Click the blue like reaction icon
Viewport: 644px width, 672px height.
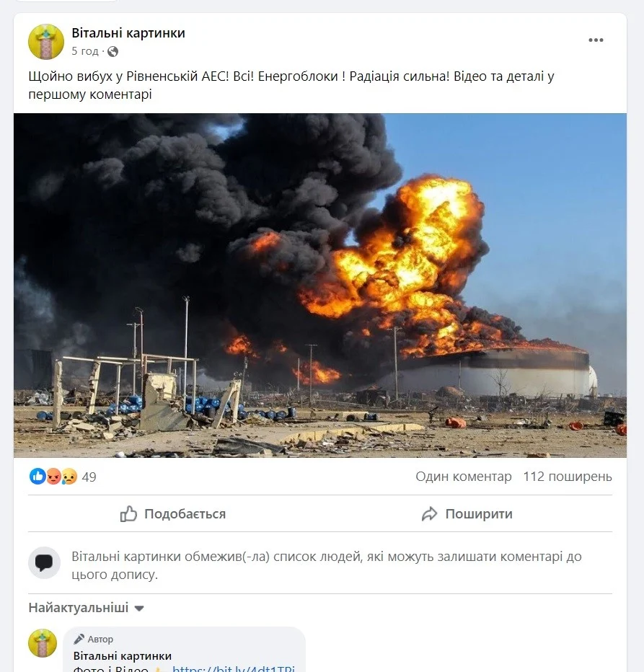tap(37, 477)
